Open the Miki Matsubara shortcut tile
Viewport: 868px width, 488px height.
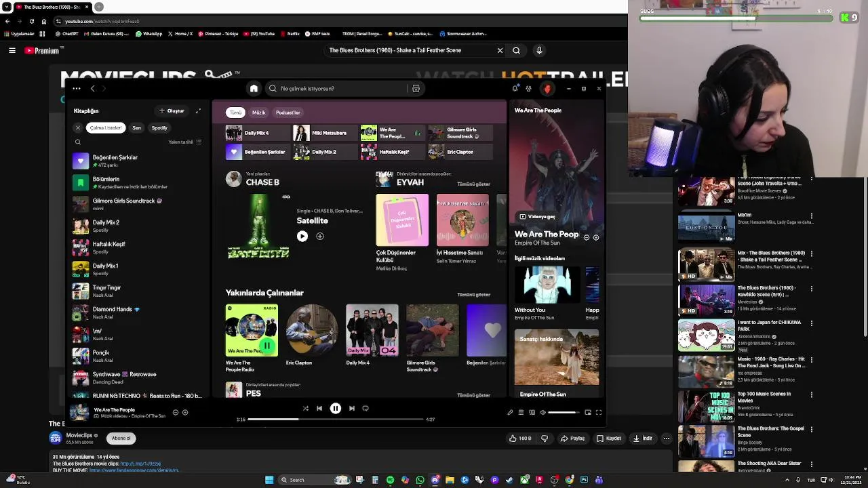tap(324, 133)
